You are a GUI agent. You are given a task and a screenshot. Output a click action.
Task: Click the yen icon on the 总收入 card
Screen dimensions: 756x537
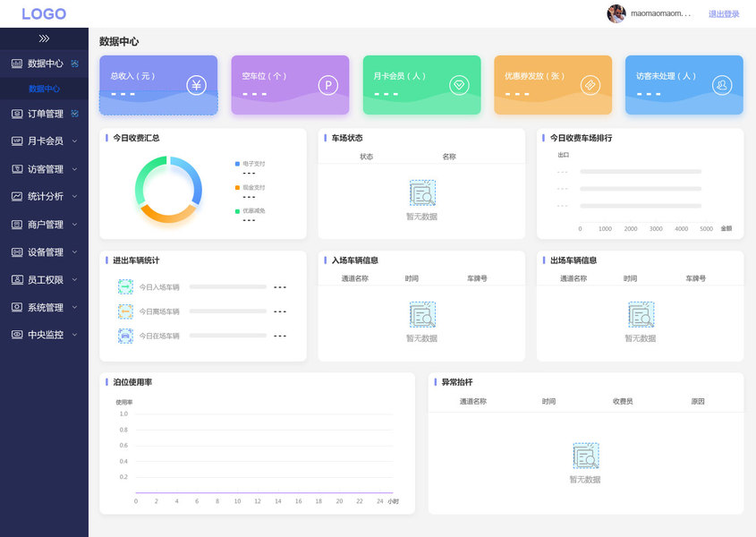pyautogui.click(x=196, y=85)
